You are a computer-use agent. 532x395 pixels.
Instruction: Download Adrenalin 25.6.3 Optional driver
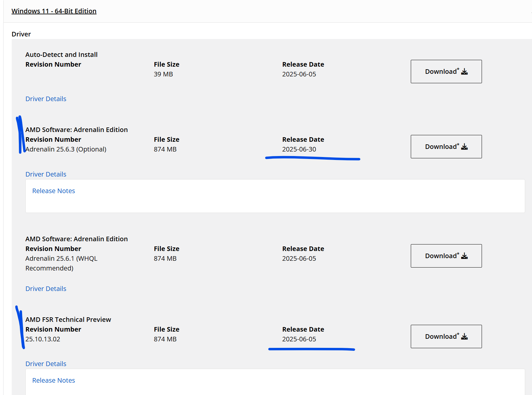pyautogui.click(x=446, y=147)
